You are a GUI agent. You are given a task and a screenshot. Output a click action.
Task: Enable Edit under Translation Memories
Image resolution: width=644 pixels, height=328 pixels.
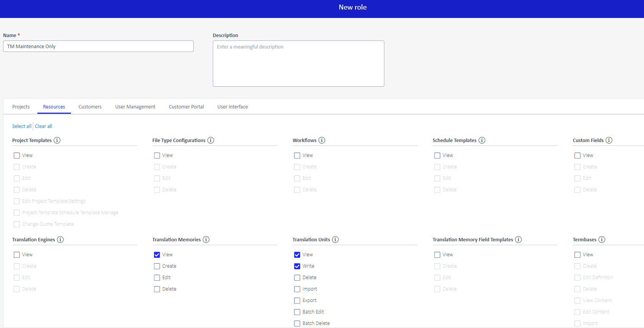(157, 278)
